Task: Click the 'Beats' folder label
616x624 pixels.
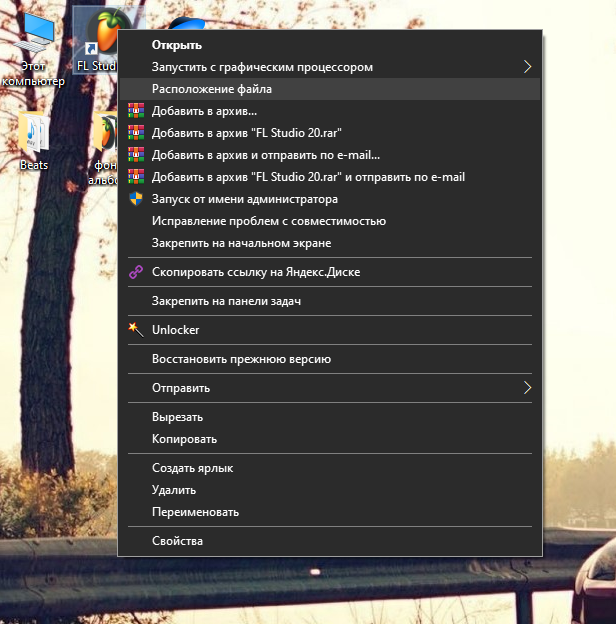Action: tap(34, 165)
